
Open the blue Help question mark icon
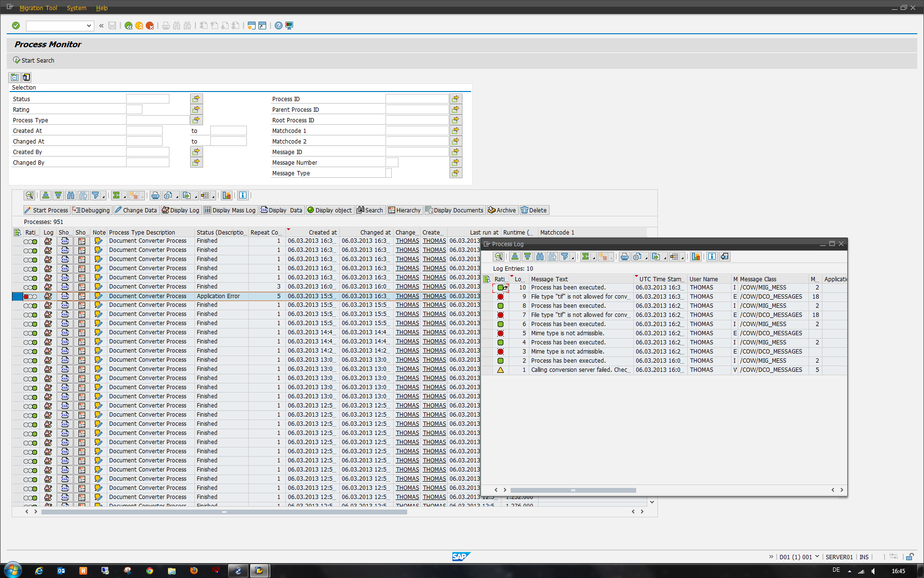point(279,26)
